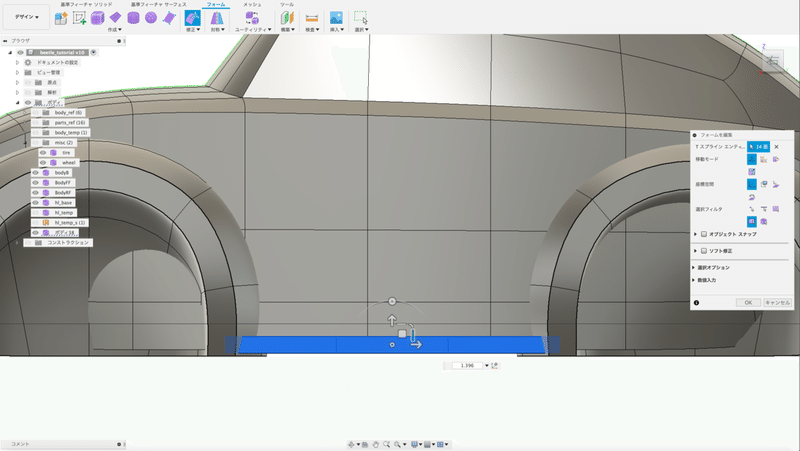Select World space icon in 座標空間 row
This screenshot has height=451, width=800.
[752, 184]
